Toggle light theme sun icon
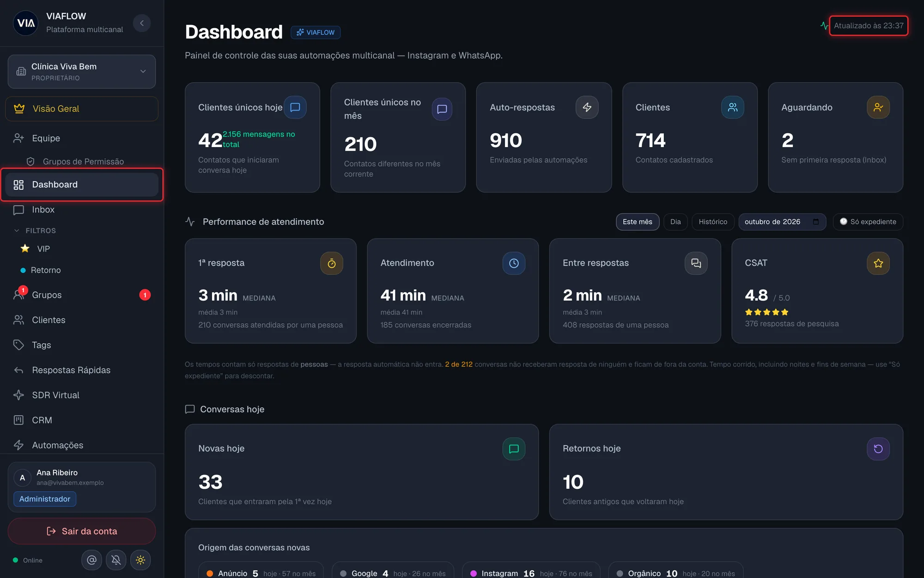 click(x=140, y=560)
